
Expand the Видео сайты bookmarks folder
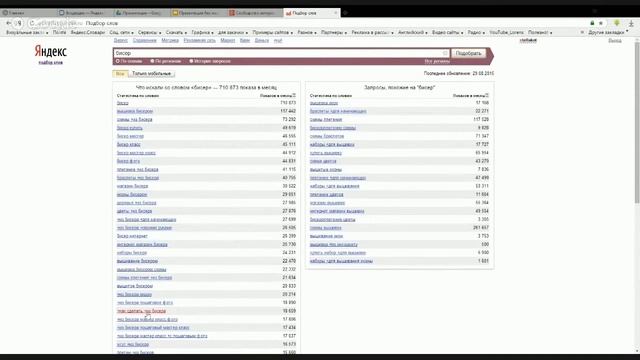click(x=448, y=32)
